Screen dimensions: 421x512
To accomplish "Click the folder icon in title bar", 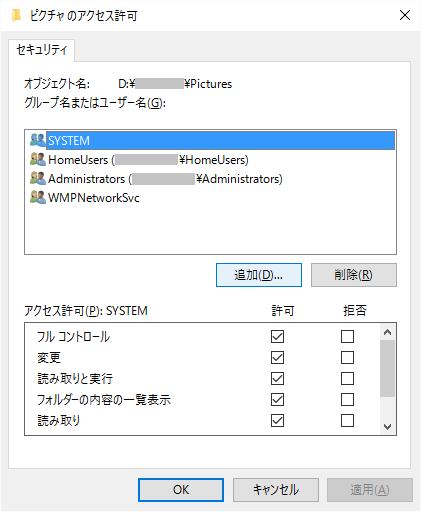I will point(16,15).
